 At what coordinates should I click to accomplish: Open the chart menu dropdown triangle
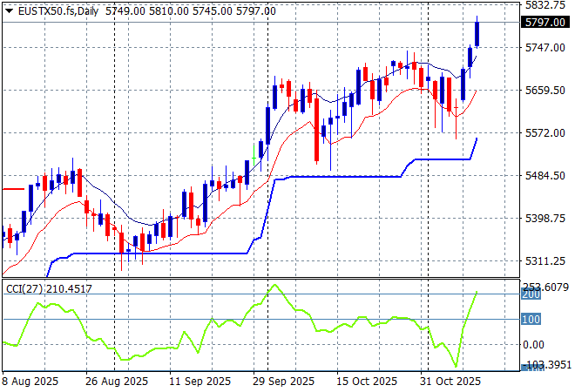point(10,11)
